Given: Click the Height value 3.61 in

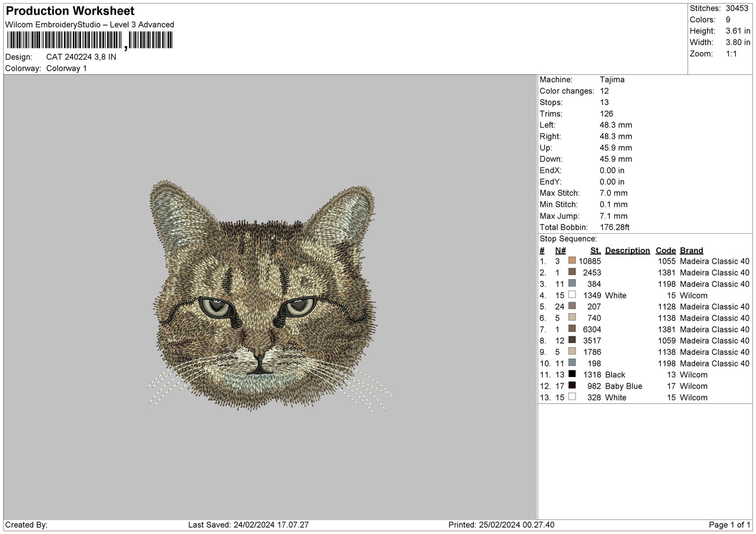Looking at the screenshot, I should coord(738,31).
